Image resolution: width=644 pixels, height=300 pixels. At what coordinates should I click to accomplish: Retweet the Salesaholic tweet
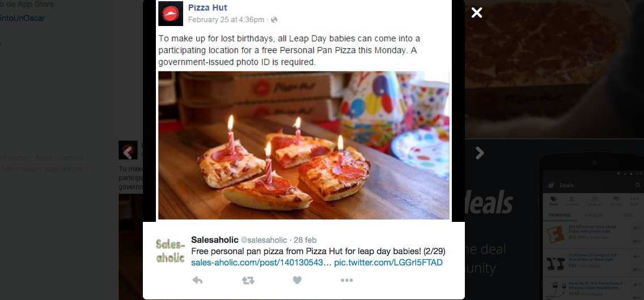point(248,280)
